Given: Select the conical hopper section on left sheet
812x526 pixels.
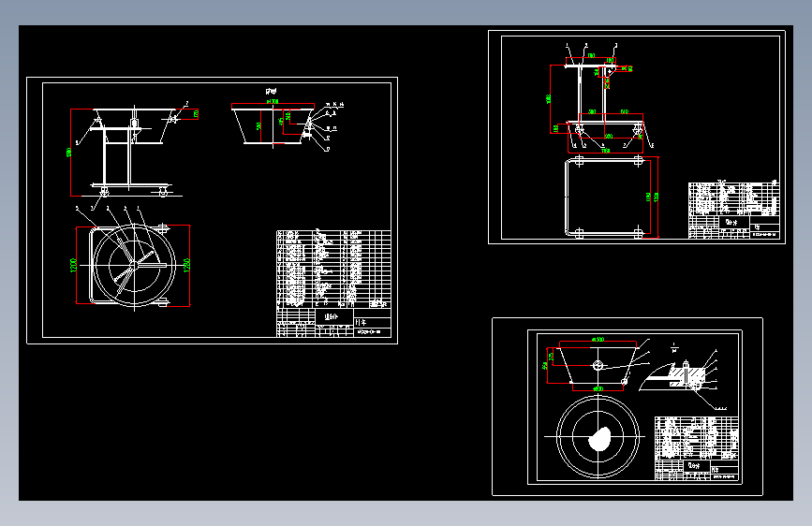Looking at the screenshot, I should 273,124.
